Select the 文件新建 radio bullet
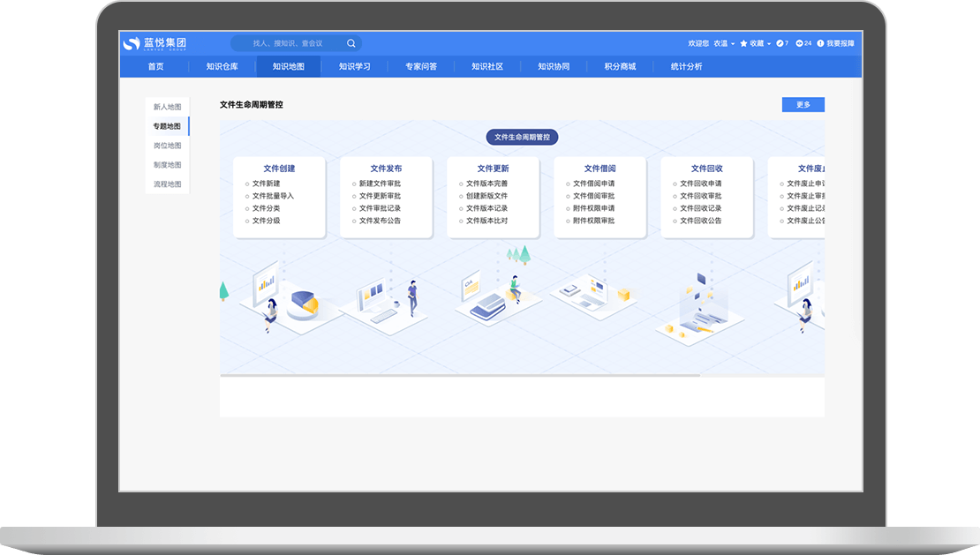The image size is (980, 555). click(247, 184)
